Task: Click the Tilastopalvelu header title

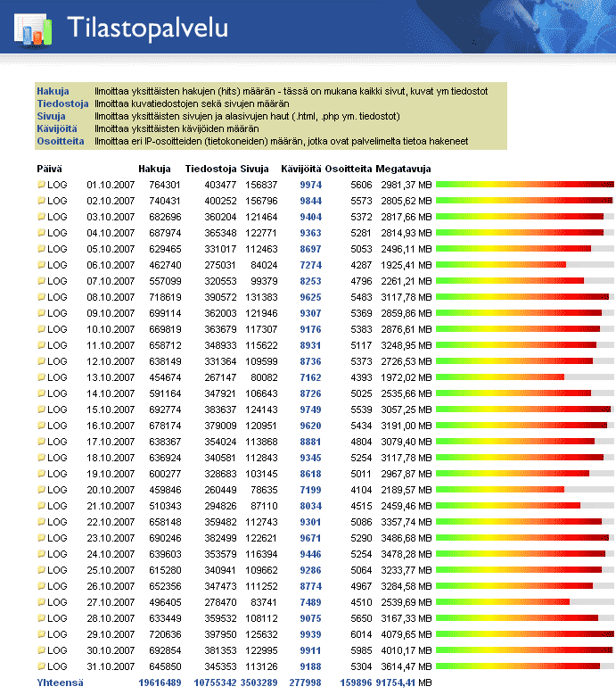Action: point(147,28)
